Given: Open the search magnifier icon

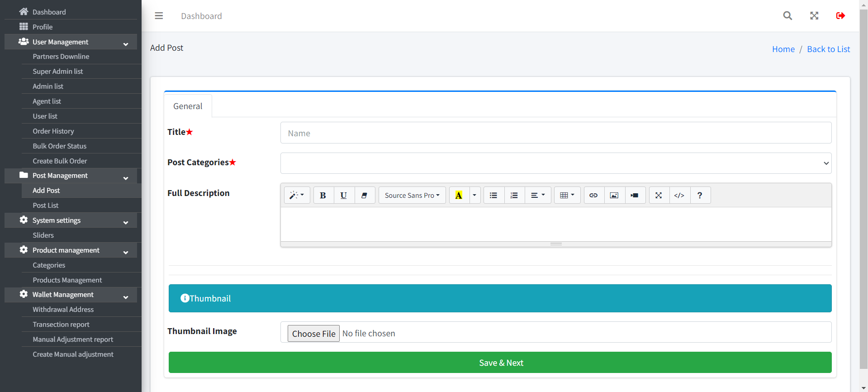Looking at the screenshot, I should (787, 16).
